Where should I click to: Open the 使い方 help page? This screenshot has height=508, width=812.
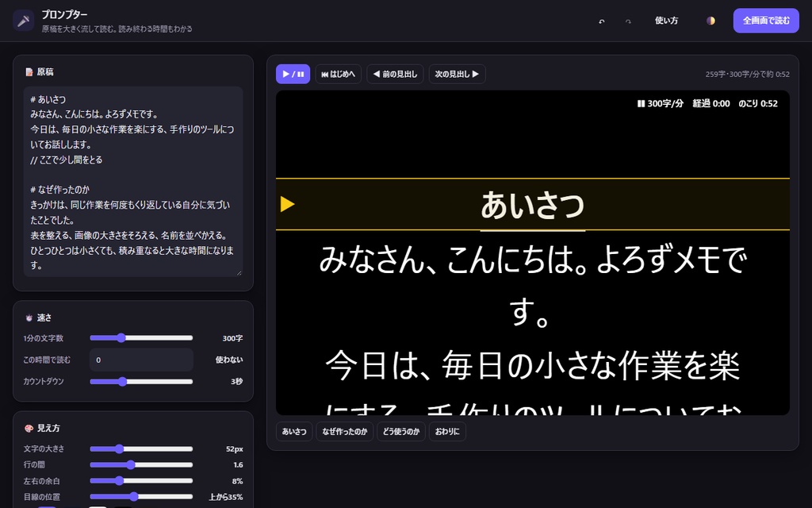click(x=666, y=21)
